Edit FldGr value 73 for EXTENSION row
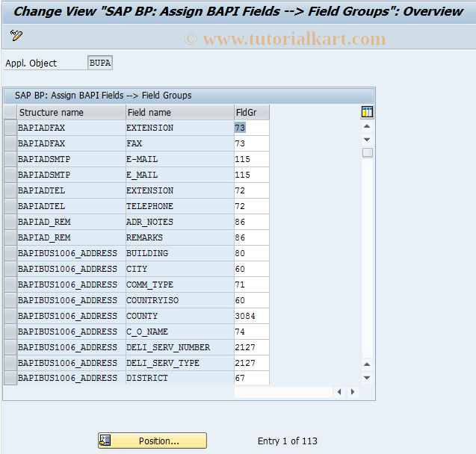 tap(251, 128)
